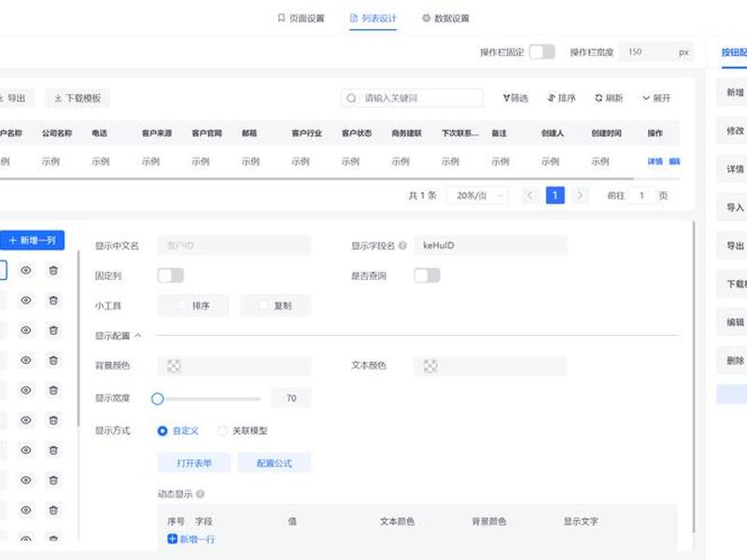Select the 关联模型 radio option
This screenshot has height=560, width=747.
(222, 430)
